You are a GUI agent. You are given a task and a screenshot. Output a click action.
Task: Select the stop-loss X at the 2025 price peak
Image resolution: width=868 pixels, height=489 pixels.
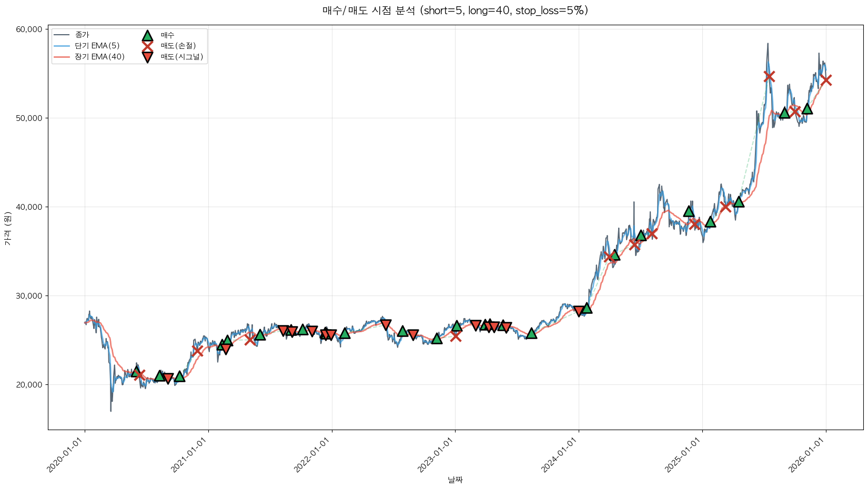(x=769, y=77)
